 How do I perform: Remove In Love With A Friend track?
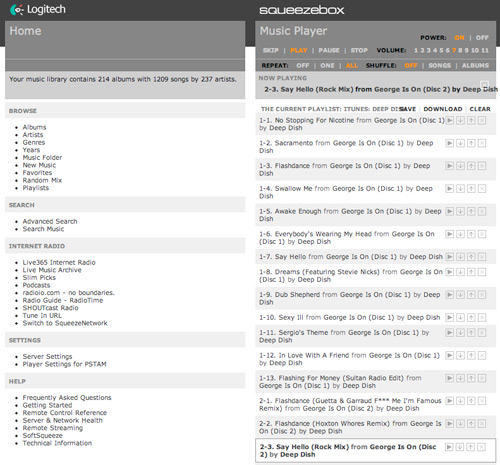[482, 356]
